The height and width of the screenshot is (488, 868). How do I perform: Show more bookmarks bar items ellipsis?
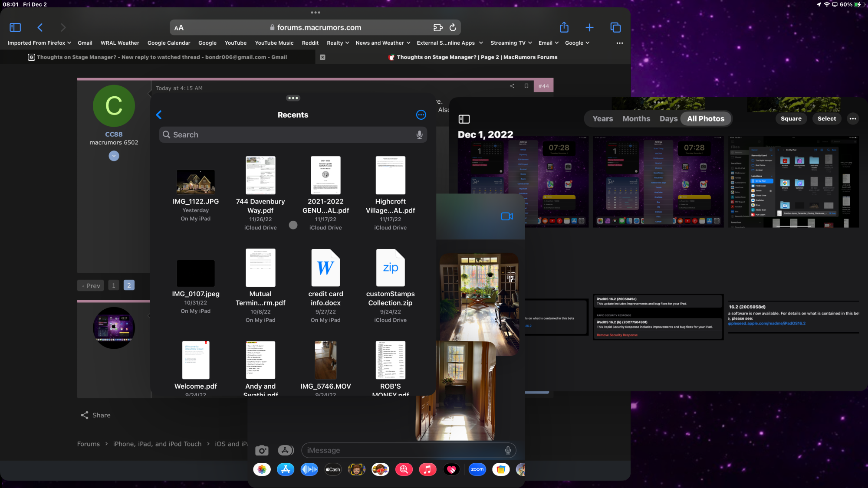(x=620, y=43)
